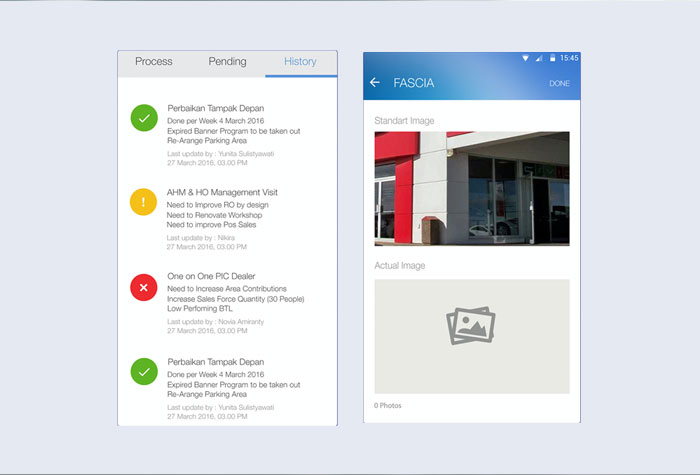Image resolution: width=700 pixels, height=475 pixels.
Task: Tap the photo placeholder icon under Actual Image
Action: (471, 326)
